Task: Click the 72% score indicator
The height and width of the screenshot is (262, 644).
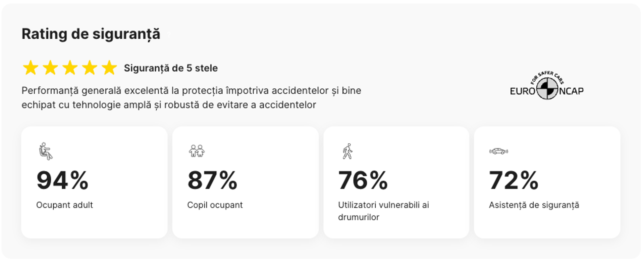Action: [x=514, y=180]
